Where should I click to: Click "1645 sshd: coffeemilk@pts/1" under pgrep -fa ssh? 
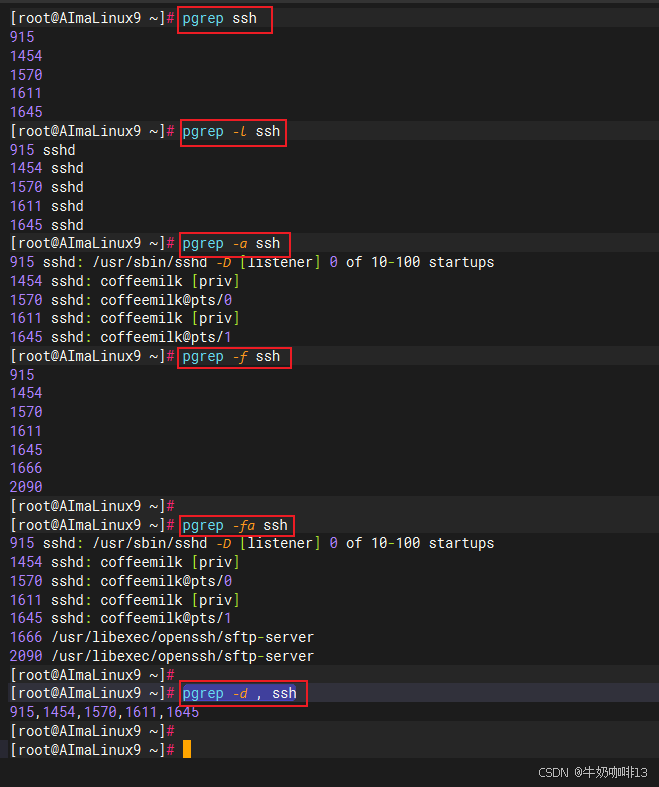(120, 618)
